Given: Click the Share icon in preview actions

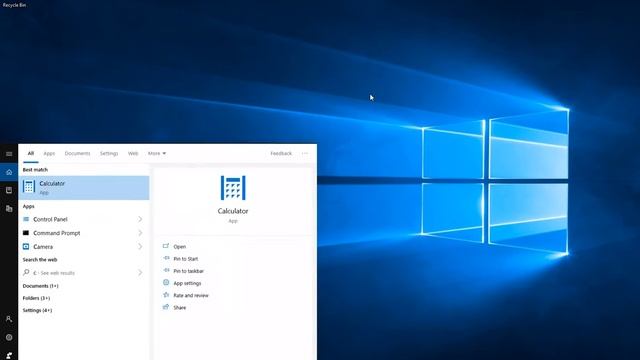Looking at the screenshot, I should [x=166, y=307].
